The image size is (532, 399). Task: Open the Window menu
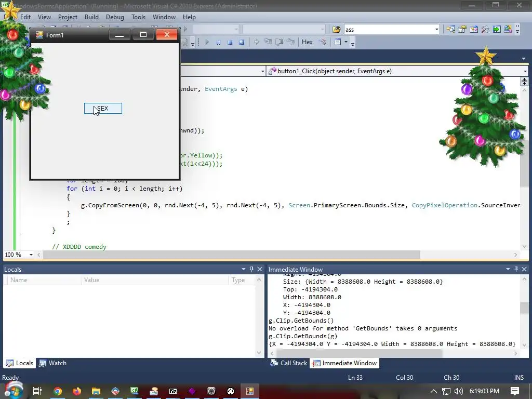pyautogui.click(x=164, y=17)
